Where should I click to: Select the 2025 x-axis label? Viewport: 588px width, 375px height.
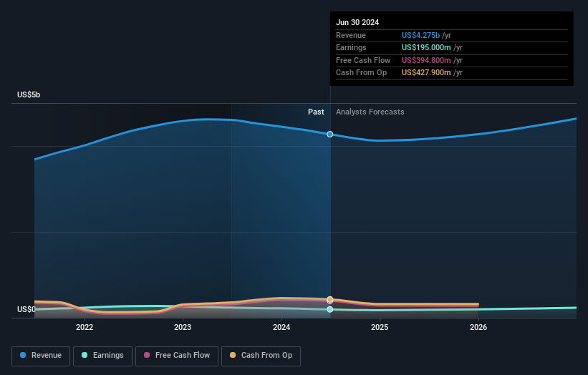380,327
